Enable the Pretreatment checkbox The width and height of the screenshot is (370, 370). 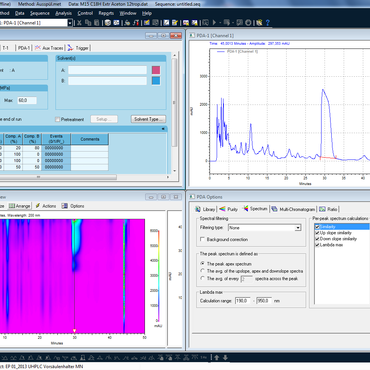click(x=57, y=119)
